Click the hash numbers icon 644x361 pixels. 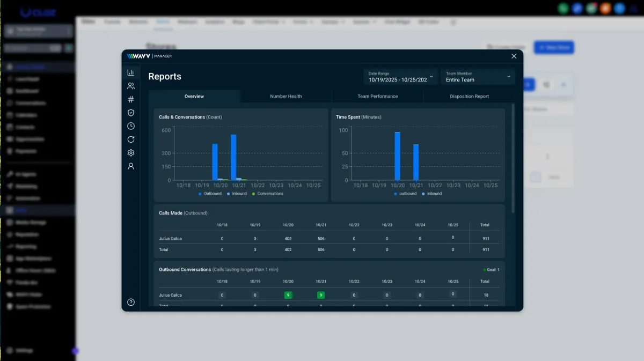[130, 99]
